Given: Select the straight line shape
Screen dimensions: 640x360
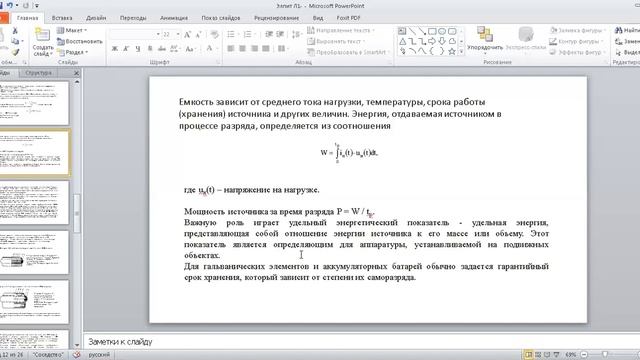Looking at the screenshot, I should click(x=412, y=31).
